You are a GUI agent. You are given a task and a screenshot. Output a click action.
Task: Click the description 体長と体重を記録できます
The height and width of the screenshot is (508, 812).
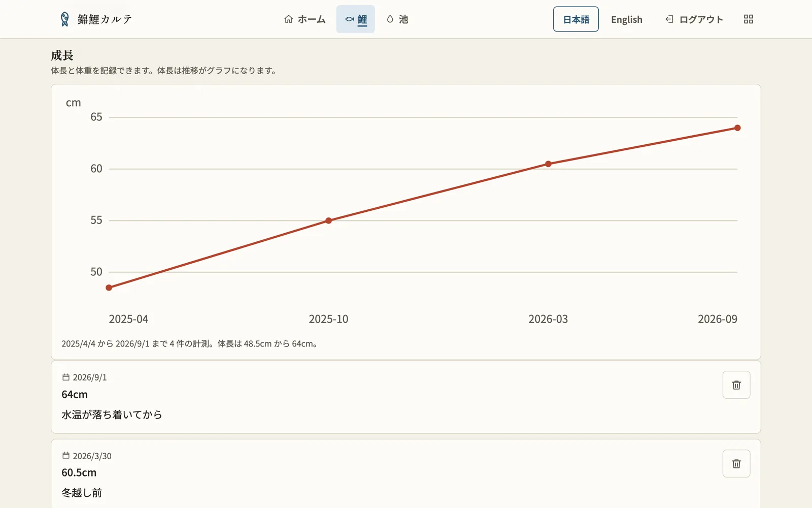click(x=165, y=71)
